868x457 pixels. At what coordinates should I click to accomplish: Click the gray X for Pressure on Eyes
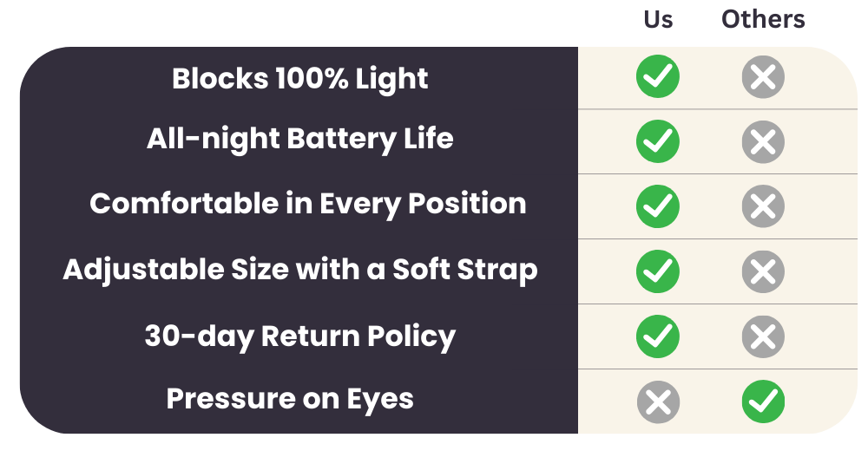[658, 402]
